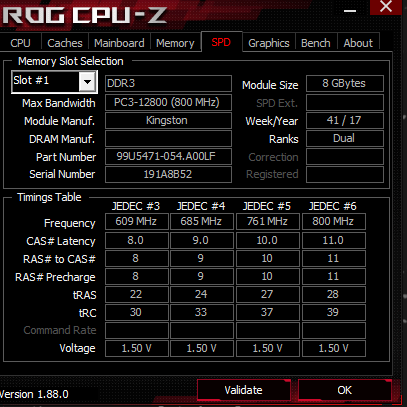This screenshot has width=407, height=407.
Task: Expand the Slot #1 dropdown arrow
Action: point(87,82)
